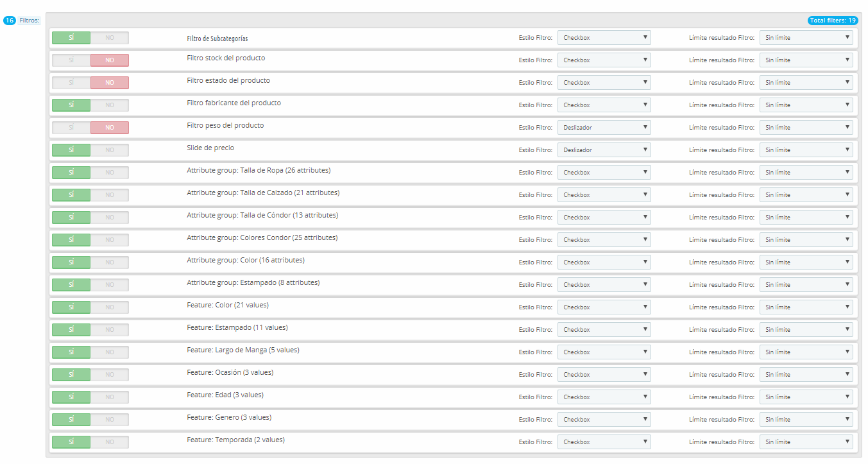Click the blue 16 badge beside Filtros
This screenshot has width=868, height=464.
pos(9,21)
